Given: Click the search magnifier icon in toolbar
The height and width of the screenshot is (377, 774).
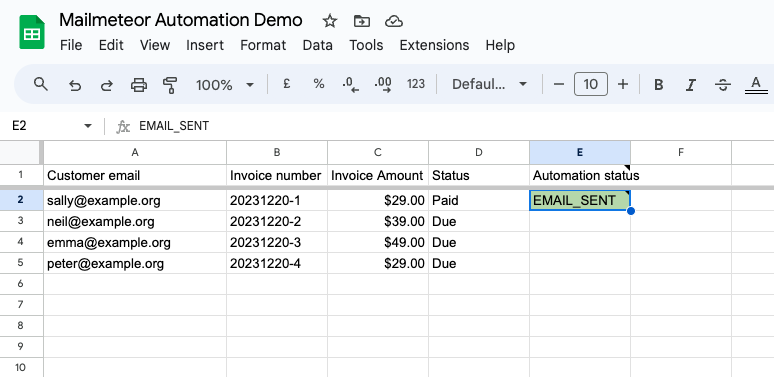Looking at the screenshot, I should tap(40, 84).
